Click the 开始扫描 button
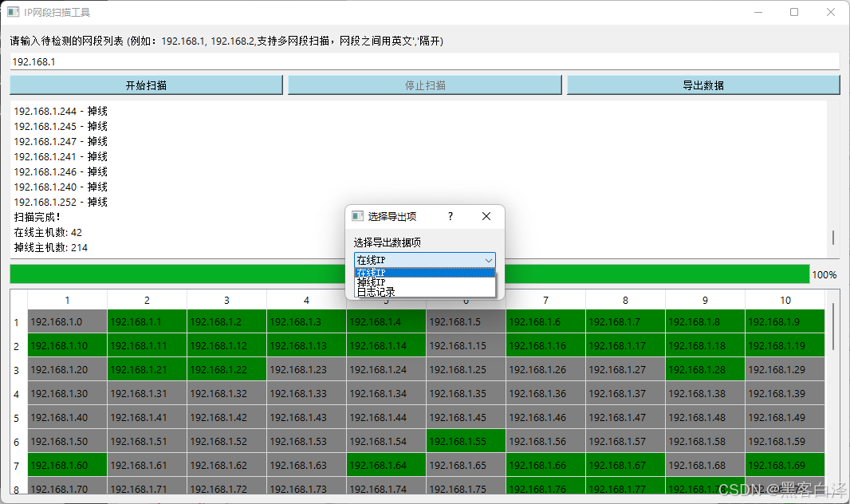This screenshot has height=504, width=850. 146,85
